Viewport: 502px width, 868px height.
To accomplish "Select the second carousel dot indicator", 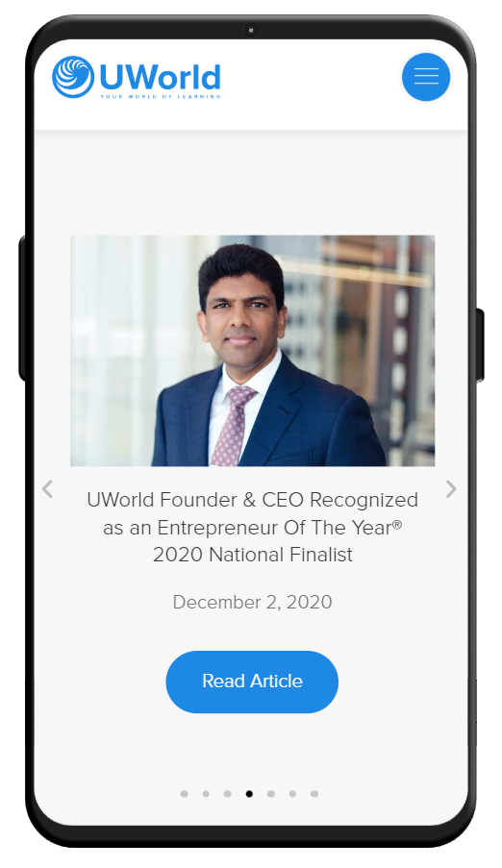I will click(206, 794).
